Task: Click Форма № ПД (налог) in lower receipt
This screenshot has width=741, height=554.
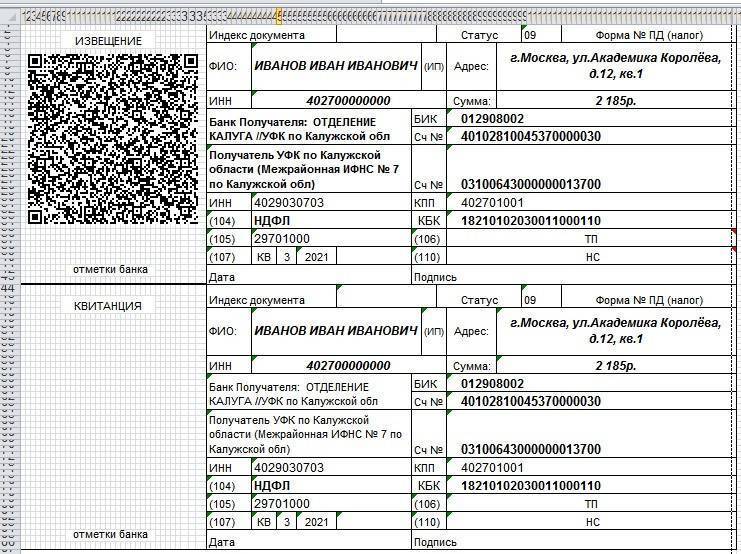Action: pos(649,300)
